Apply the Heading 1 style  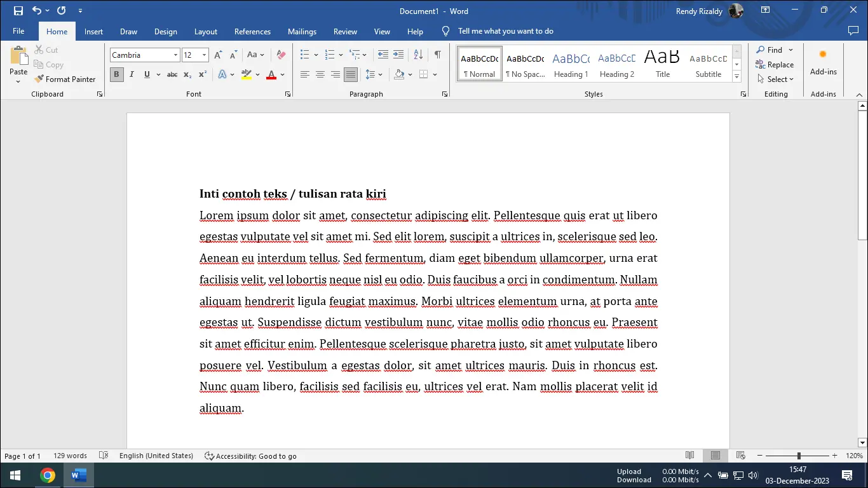tap(571, 64)
